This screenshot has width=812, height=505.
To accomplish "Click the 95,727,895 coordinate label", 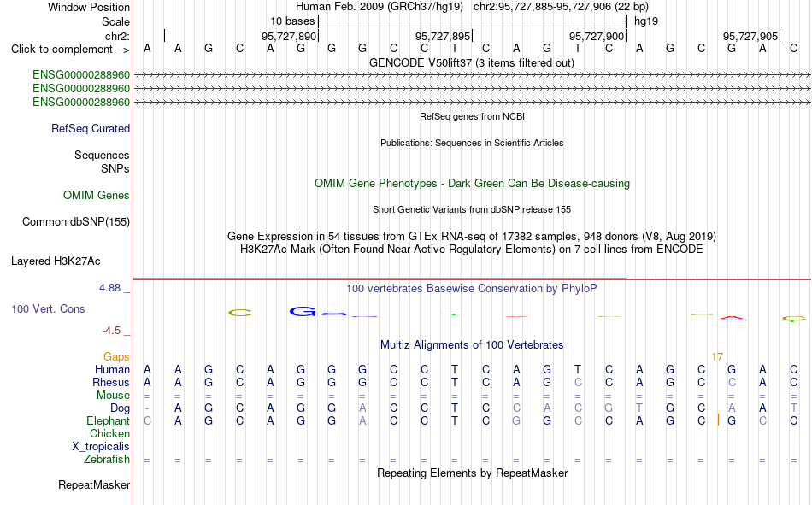I will tap(442, 36).
